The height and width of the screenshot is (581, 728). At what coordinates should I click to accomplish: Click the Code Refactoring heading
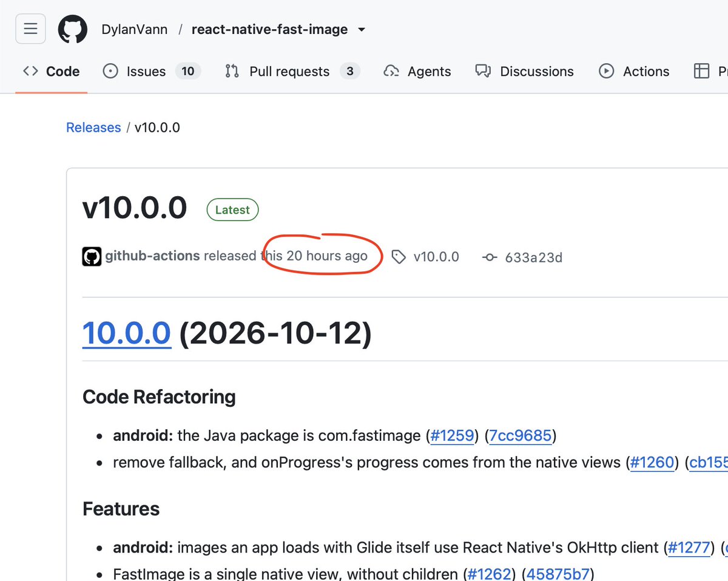point(159,397)
